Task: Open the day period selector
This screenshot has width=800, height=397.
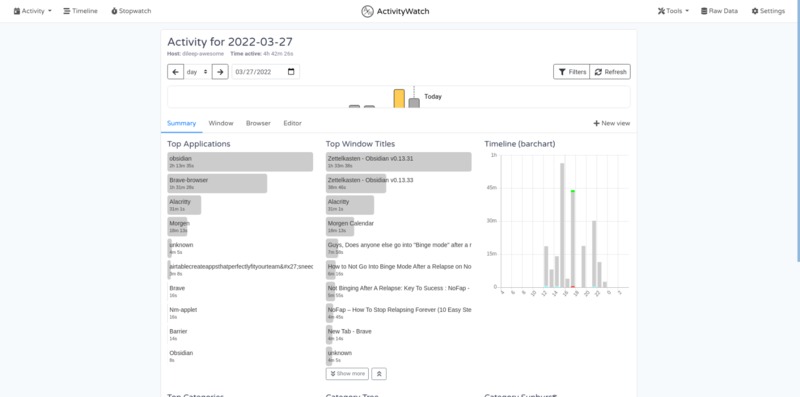Action: click(x=197, y=72)
